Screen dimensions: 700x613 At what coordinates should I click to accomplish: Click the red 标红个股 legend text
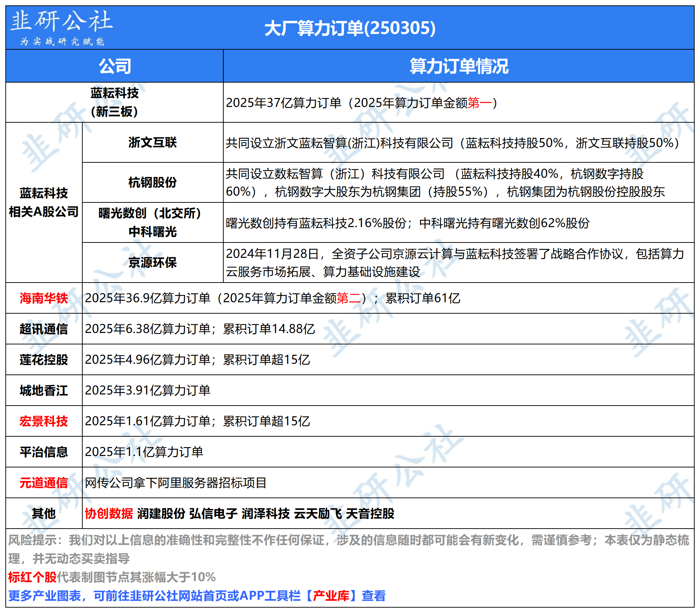pos(32,577)
